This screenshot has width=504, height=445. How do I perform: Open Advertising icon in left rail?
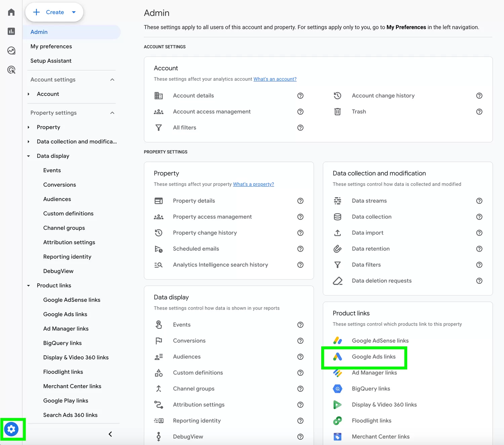(11, 70)
